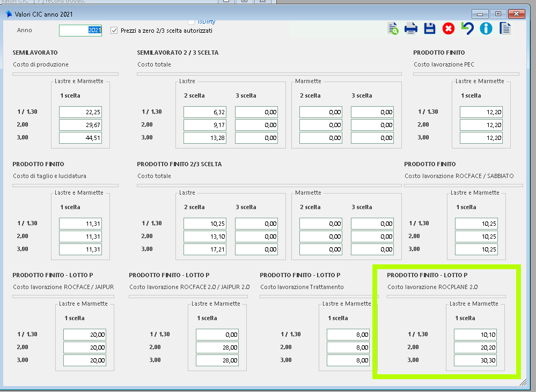Image resolution: width=536 pixels, height=392 pixels.
Task: Edit ROCPLANE 2.0 field showing 30,30
Action: coord(475,360)
